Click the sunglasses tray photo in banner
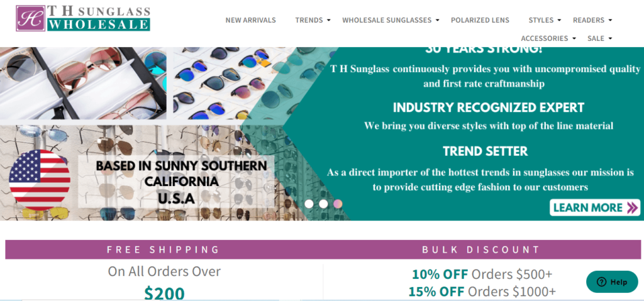Viewport: 644px width, 301px height. pyautogui.click(x=83, y=83)
